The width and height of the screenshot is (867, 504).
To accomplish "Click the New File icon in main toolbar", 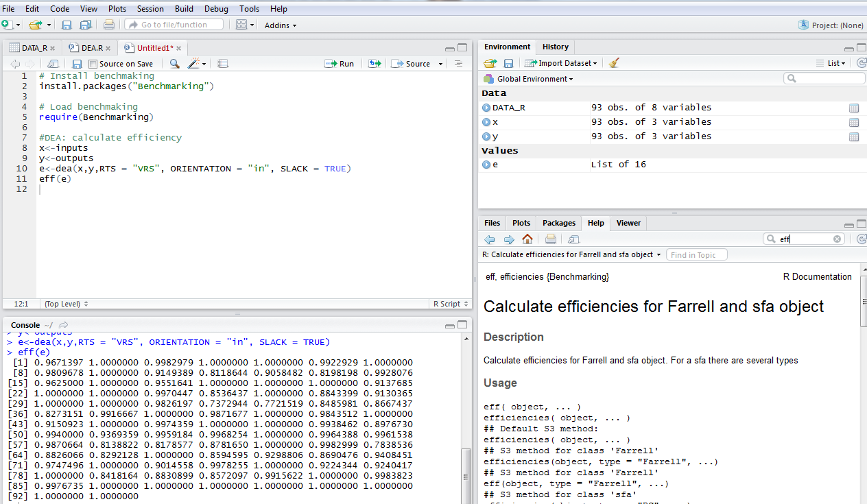I will click(x=7, y=25).
